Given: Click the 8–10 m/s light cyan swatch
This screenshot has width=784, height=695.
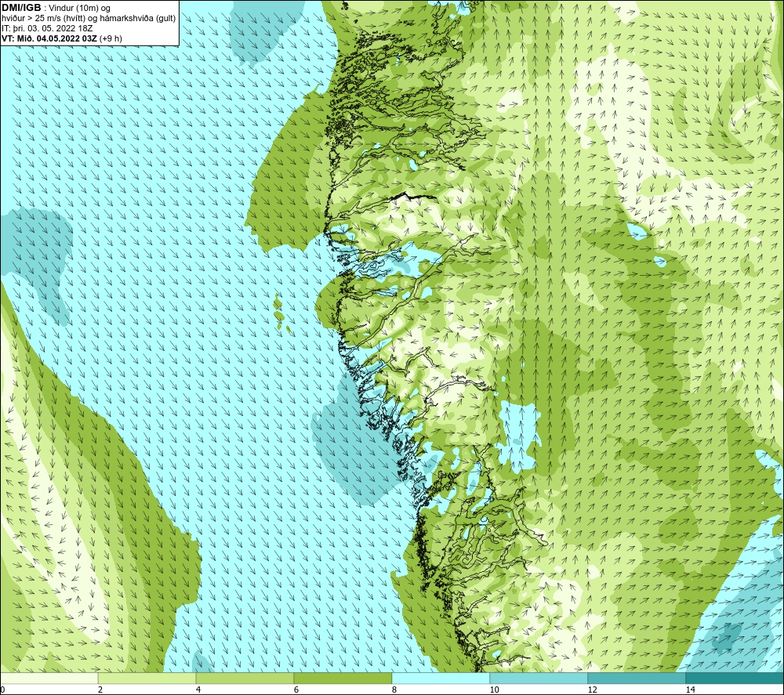Looking at the screenshot, I should (441, 679).
